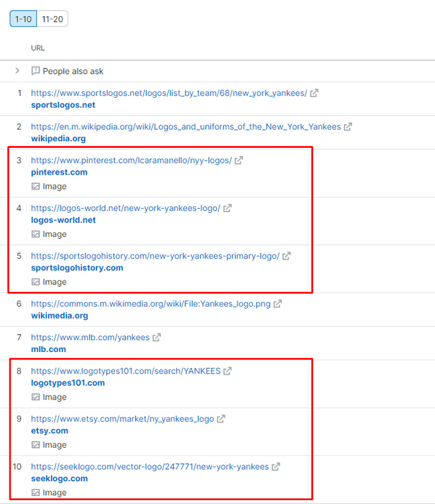This screenshot has height=504, width=435.
Task: Open the etsy.com ny_yankees_logo URL
Action: (x=122, y=419)
